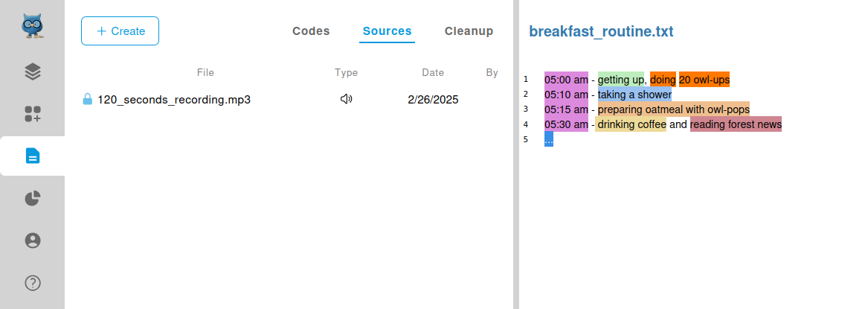Click the green 'getting up' highlighted segment
The width and height of the screenshot is (868, 309).
tap(620, 80)
